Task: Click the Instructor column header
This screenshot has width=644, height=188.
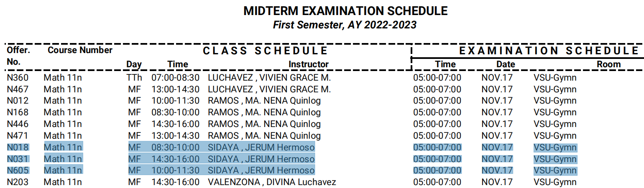Action: coord(309,64)
